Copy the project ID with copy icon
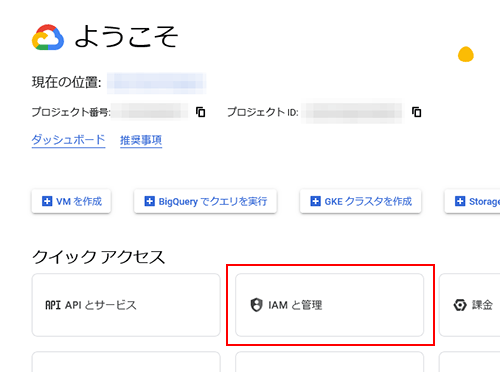The image size is (500, 372). click(x=416, y=112)
